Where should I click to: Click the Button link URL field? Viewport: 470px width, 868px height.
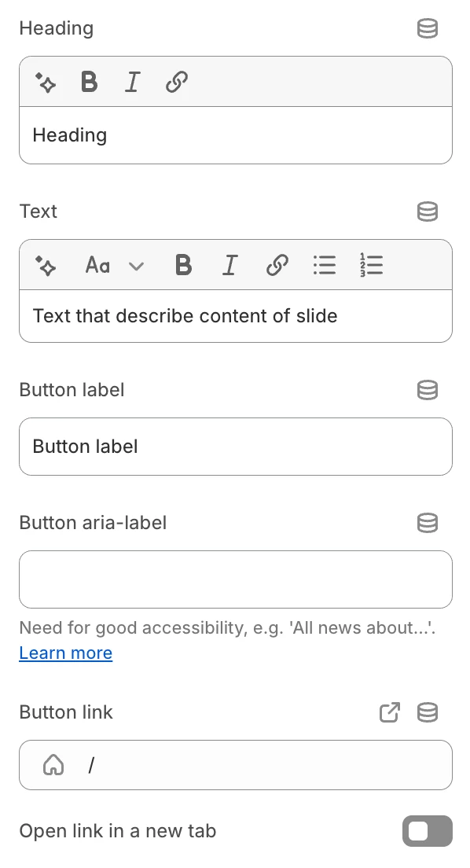click(x=236, y=765)
